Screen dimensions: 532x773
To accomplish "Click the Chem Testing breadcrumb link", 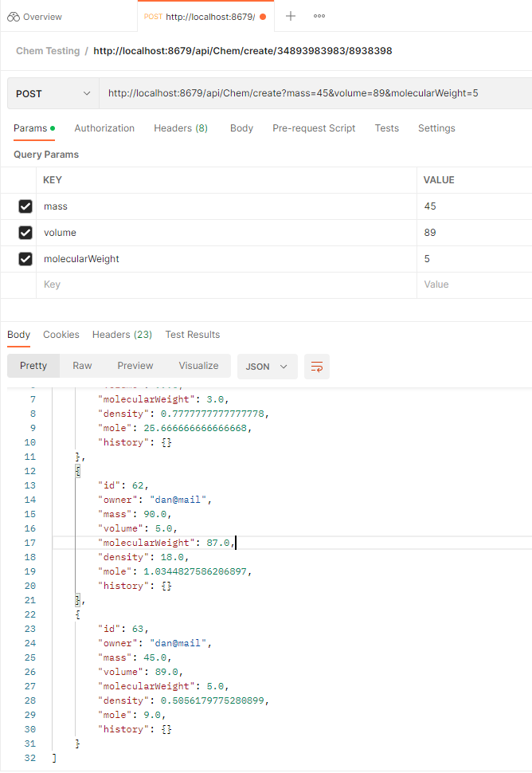I will [47, 50].
